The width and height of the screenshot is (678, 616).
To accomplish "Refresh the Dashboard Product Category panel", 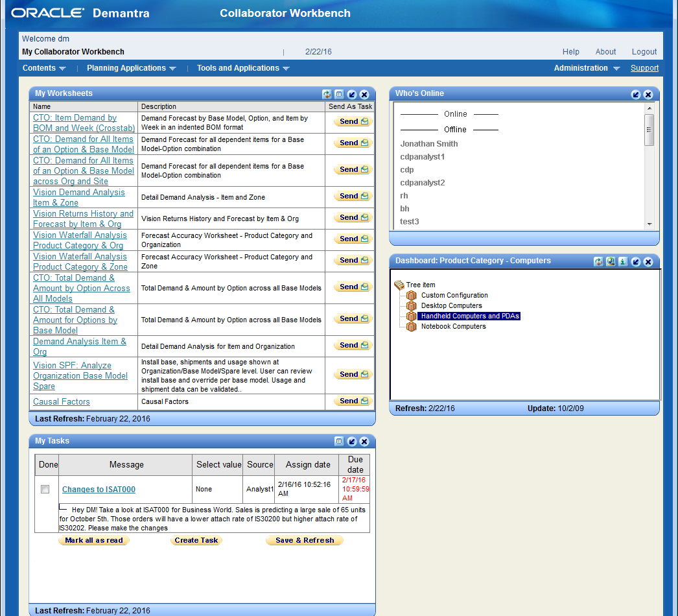I will coord(598,261).
